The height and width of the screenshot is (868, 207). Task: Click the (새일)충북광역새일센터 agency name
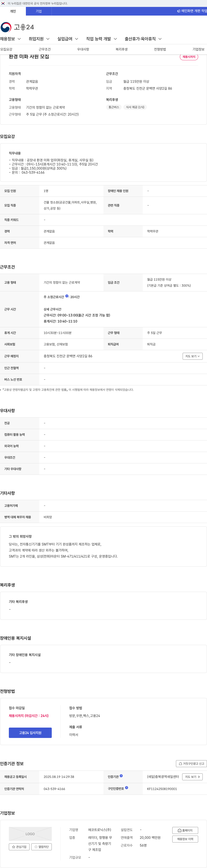coord(163,777)
